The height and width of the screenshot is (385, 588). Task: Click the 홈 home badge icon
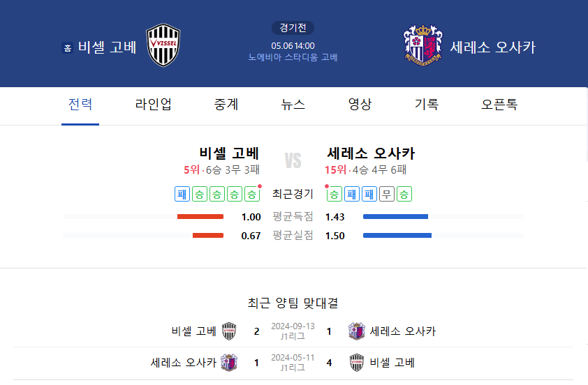click(x=68, y=48)
